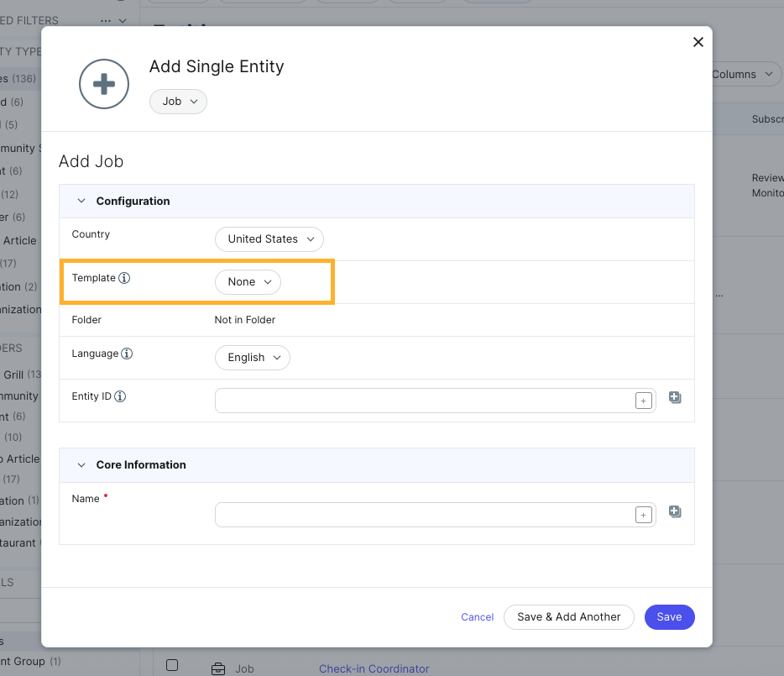Click the Save button
784x676 pixels.
[669, 616]
